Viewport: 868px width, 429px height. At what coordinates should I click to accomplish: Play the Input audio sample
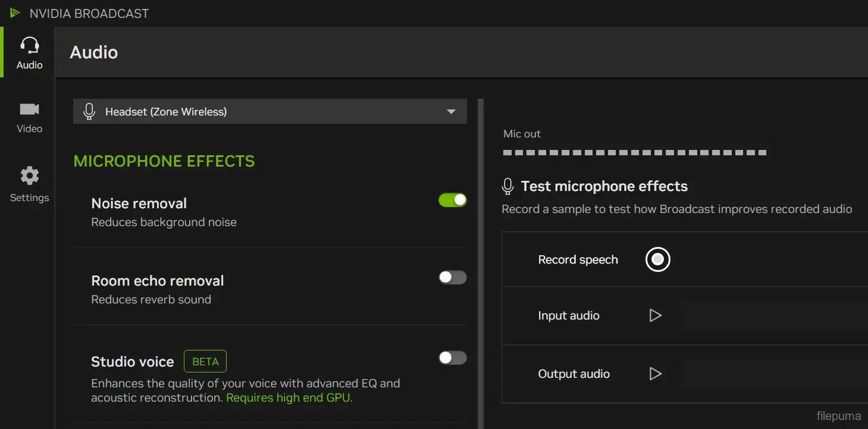pyautogui.click(x=655, y=315)
